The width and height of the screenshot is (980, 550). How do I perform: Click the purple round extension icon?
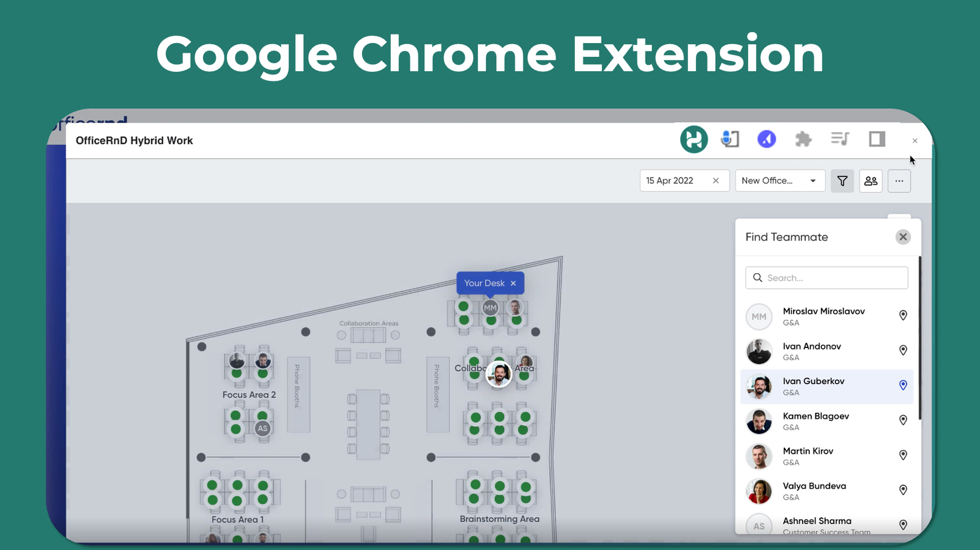(767, 139)
